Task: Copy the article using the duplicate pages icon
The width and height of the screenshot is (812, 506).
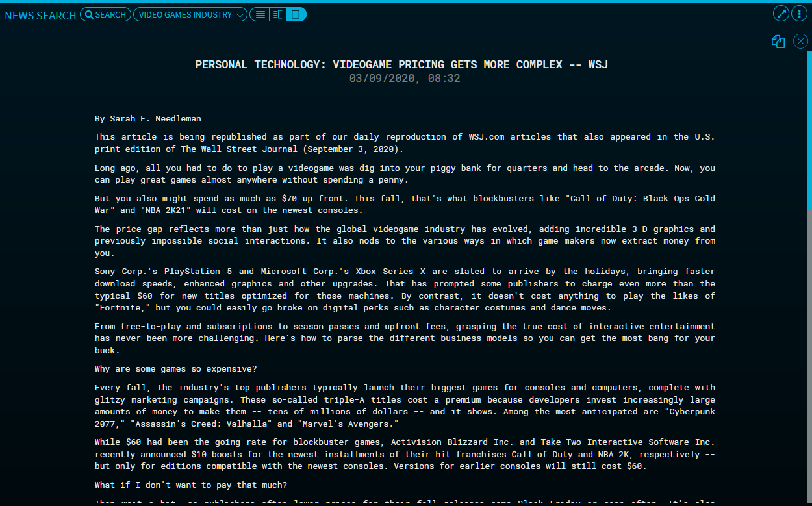Action: pyautogui.click(x=778, y=42)
